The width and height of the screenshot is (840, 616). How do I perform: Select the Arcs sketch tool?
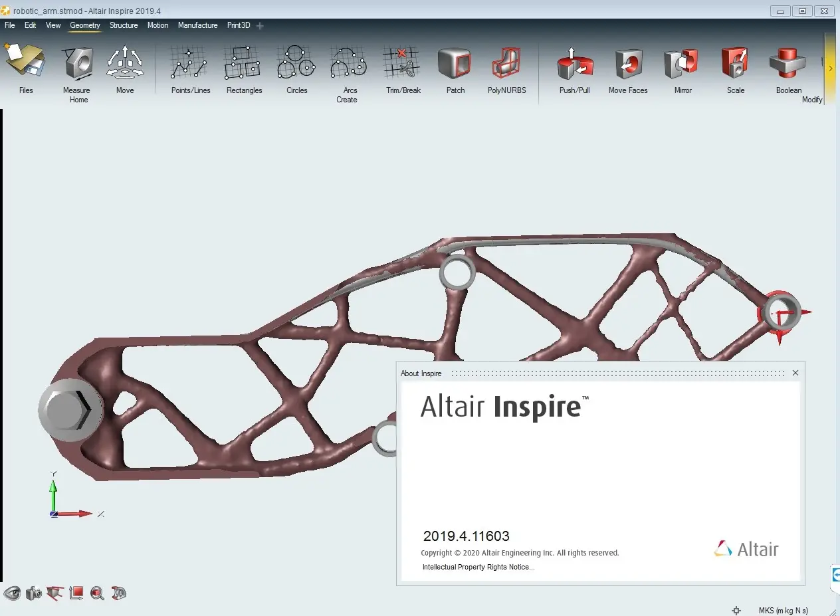tap(349, 63)
